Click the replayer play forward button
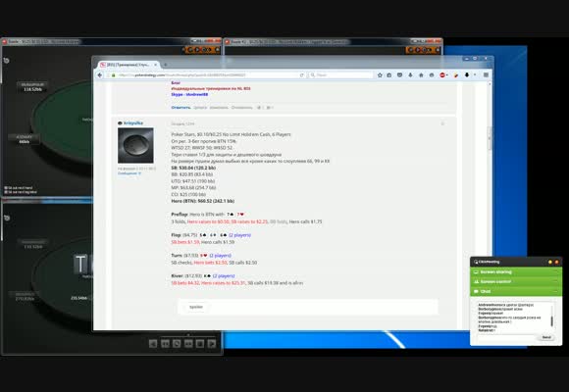569x392 pixels. [212, 343]
